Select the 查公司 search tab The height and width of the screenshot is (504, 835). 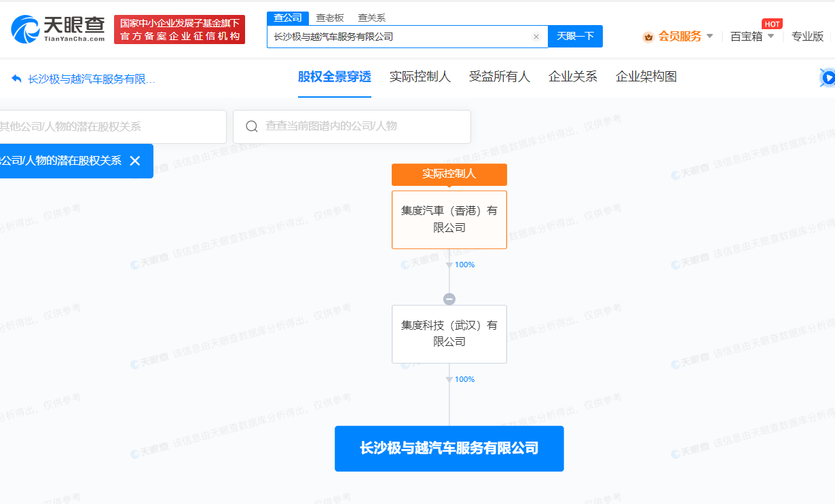[288, 18]
